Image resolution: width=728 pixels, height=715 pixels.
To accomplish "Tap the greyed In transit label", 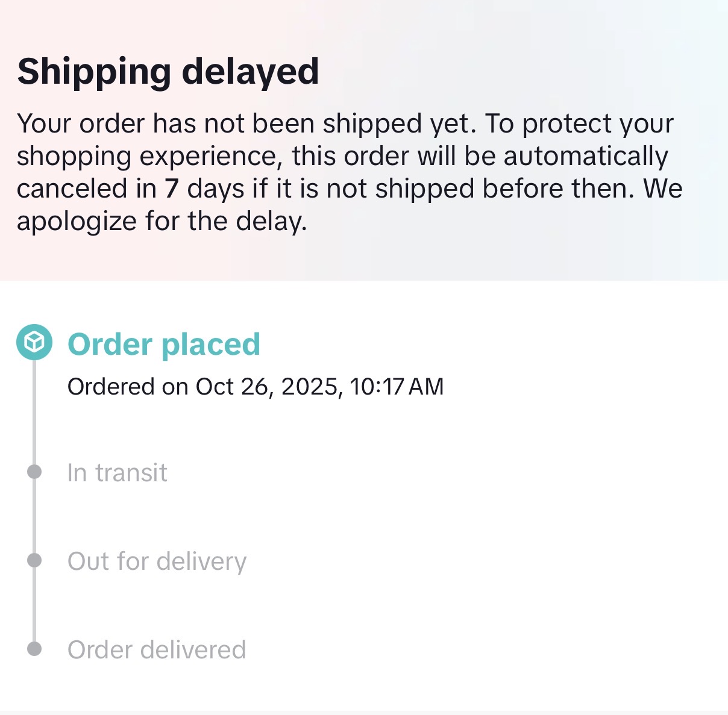I will point(117,473).
